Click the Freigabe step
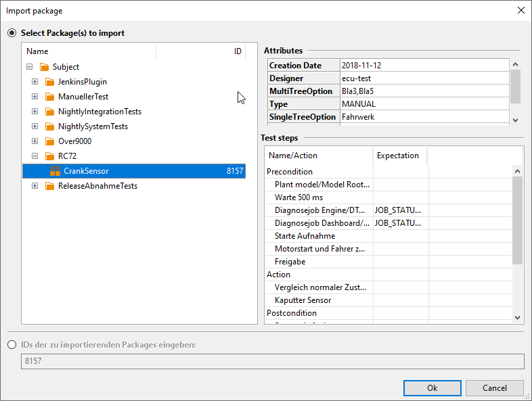The image size is (532, 401). [x=290, y=262]
